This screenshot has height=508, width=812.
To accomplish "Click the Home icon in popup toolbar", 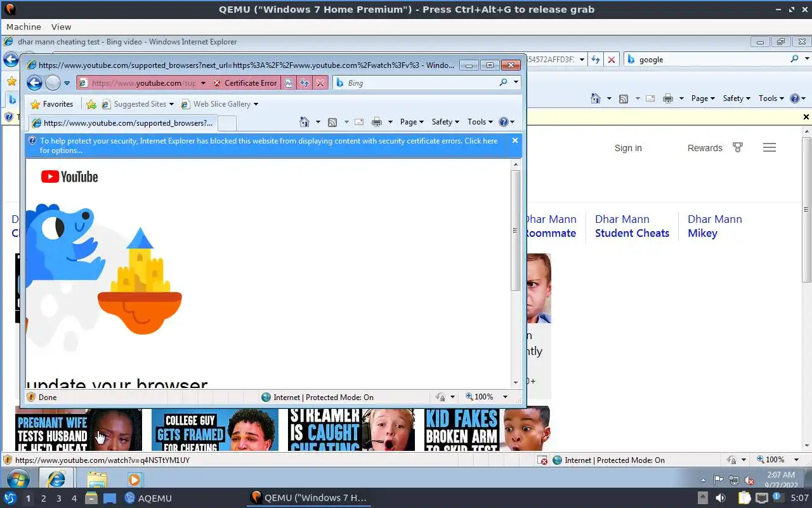I will click(x=304, y=122).
